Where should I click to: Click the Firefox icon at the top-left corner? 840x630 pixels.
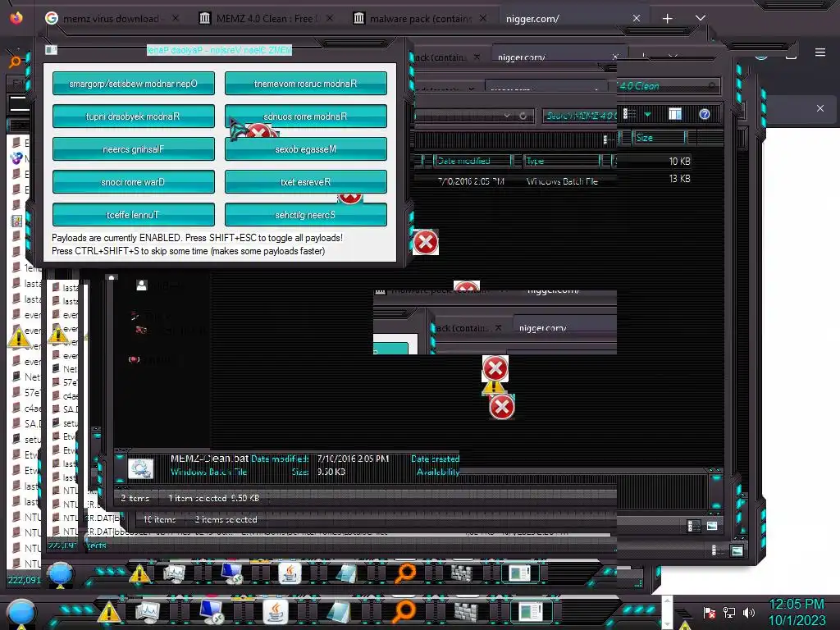click(16, 18)
